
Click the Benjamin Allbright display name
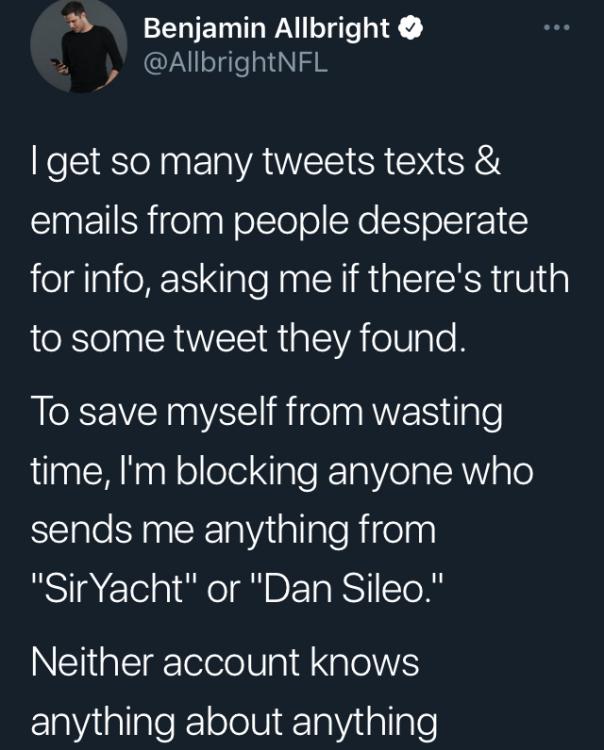(x=266, y=29)
